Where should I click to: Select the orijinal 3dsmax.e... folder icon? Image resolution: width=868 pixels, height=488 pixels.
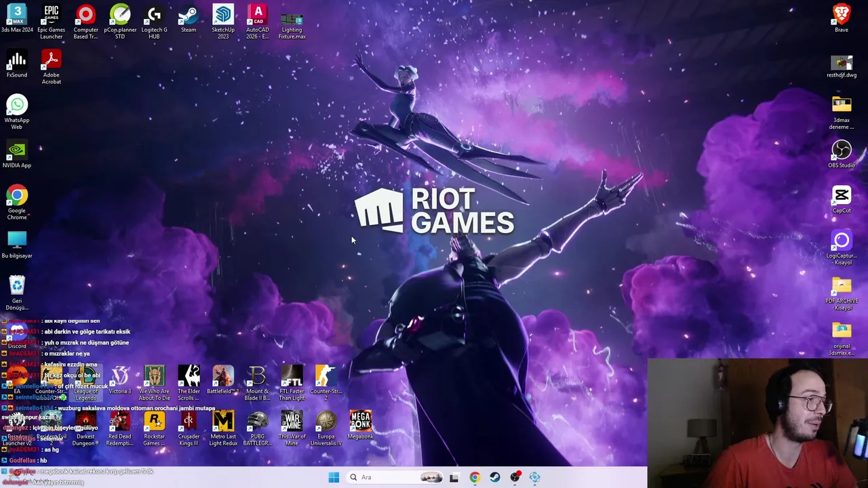click(x=842, y=338)
